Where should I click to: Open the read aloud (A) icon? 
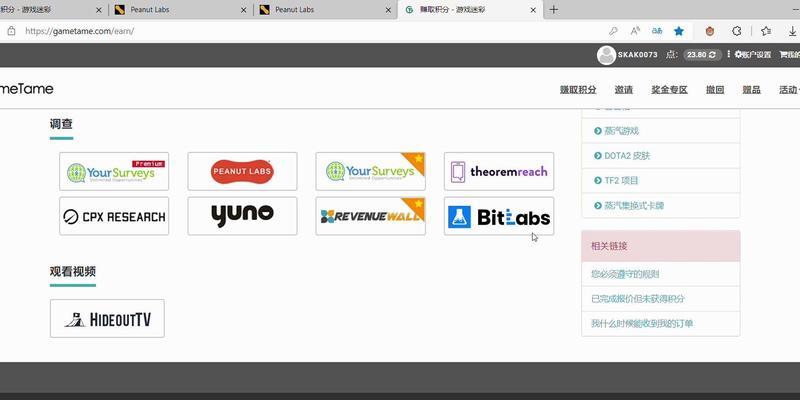[635, 31]
